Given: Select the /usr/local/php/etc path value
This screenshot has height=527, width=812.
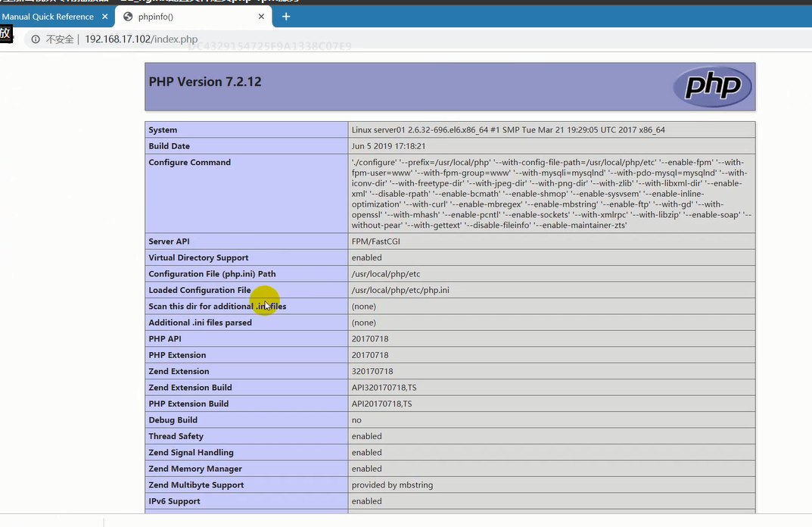Looking at the screenshot, I should coord(386,274).
